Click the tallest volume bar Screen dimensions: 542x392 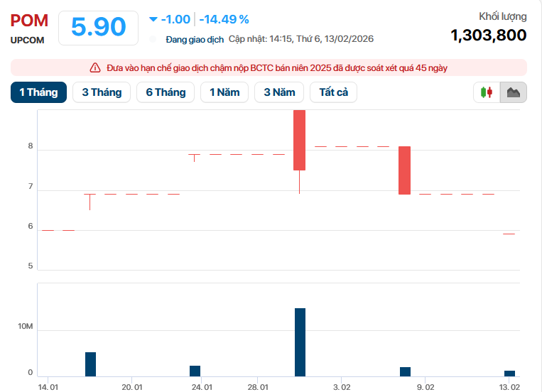pos(300,342)
